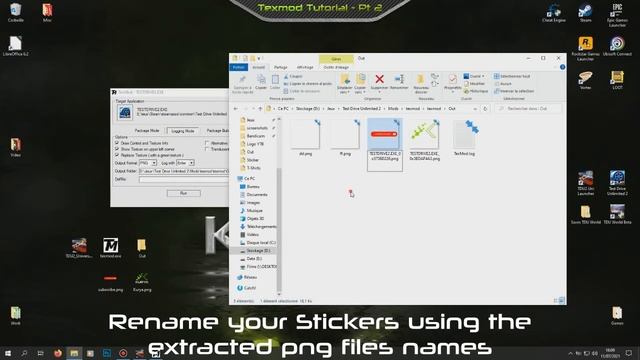Select the Corbeille recycle bin desktop icon
The image size is (640, 360).
coord(16,13)
